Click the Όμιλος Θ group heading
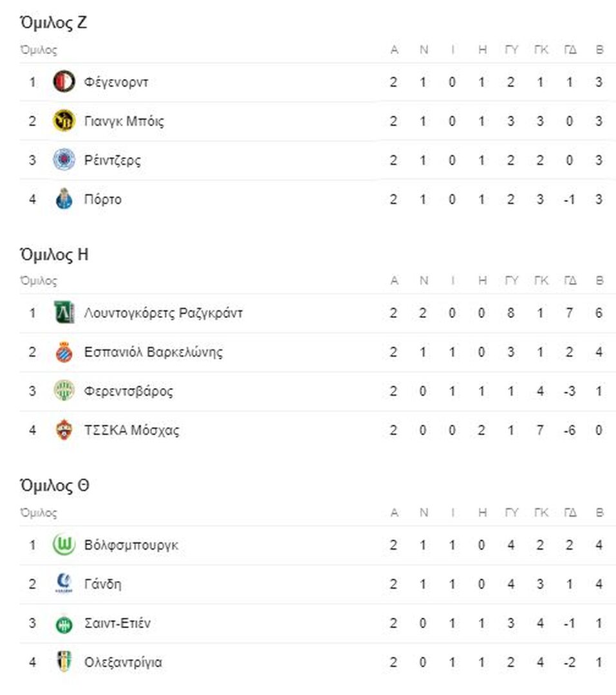 click(x=54, y=485)
